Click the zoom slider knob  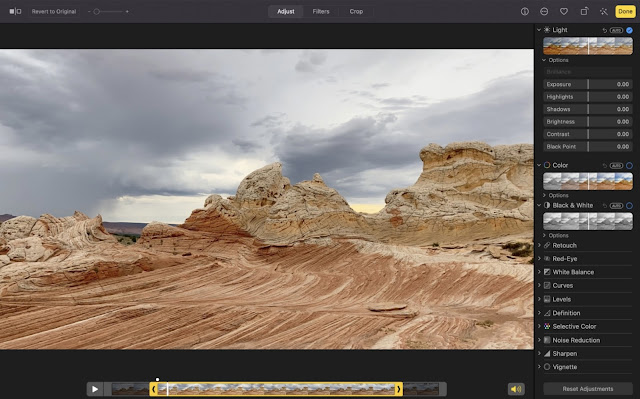click(96, 12)
